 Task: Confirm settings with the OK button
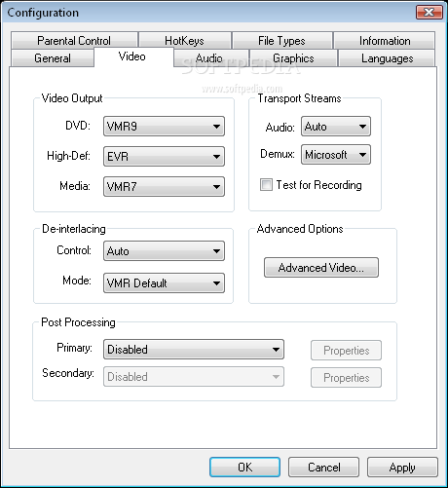click(x=244, y=468)
